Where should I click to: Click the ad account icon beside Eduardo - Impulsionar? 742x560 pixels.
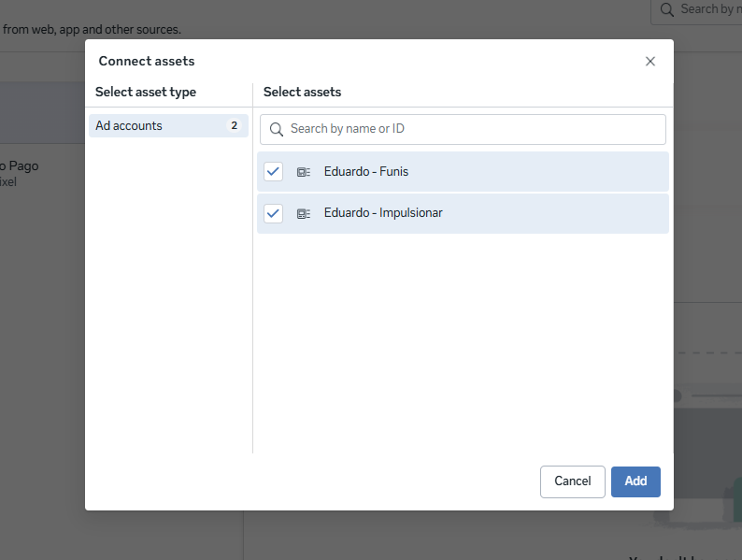point(304,213)
